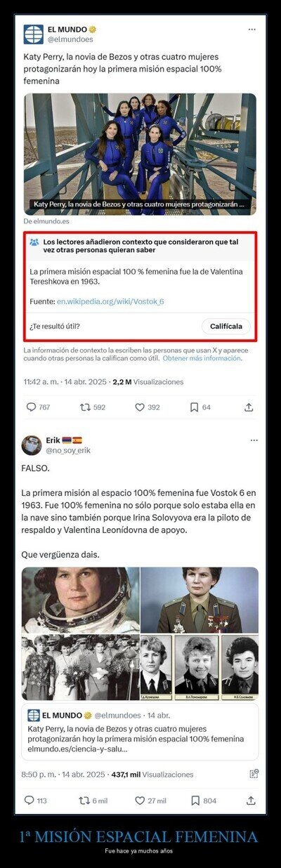
Task: Bookmark Erik's tweet with 804 saves
Action: (195, 800)
